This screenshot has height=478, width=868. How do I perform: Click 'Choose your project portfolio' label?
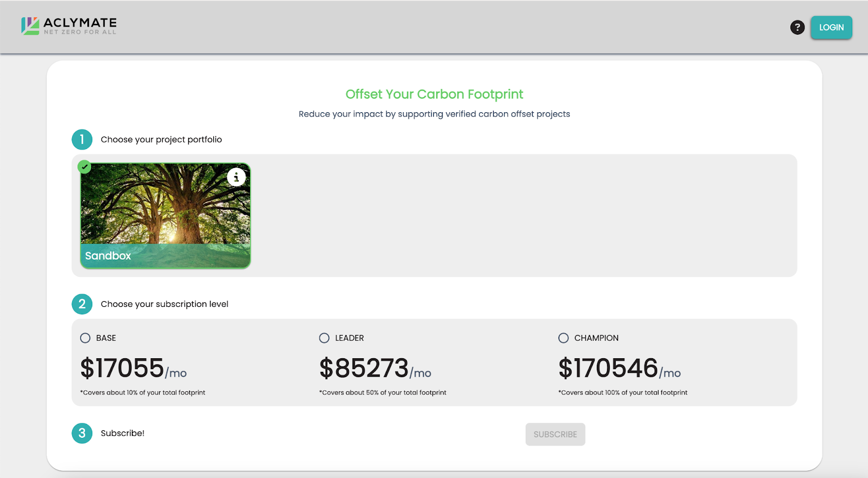161,139
